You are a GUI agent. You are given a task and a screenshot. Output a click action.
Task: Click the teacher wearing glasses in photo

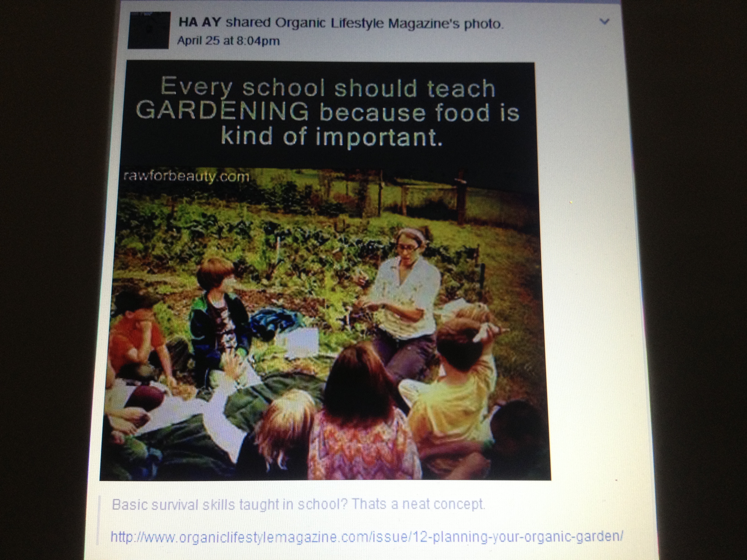(x=405, y=297)
